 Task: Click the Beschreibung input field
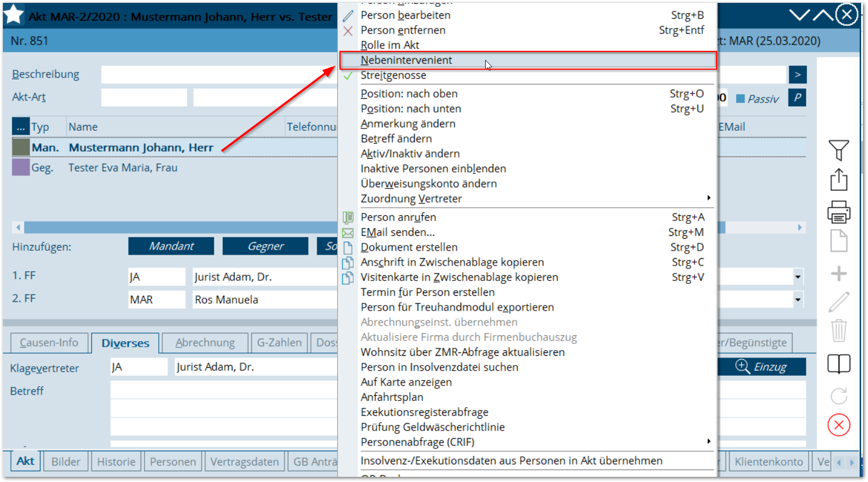pos(219,74)
